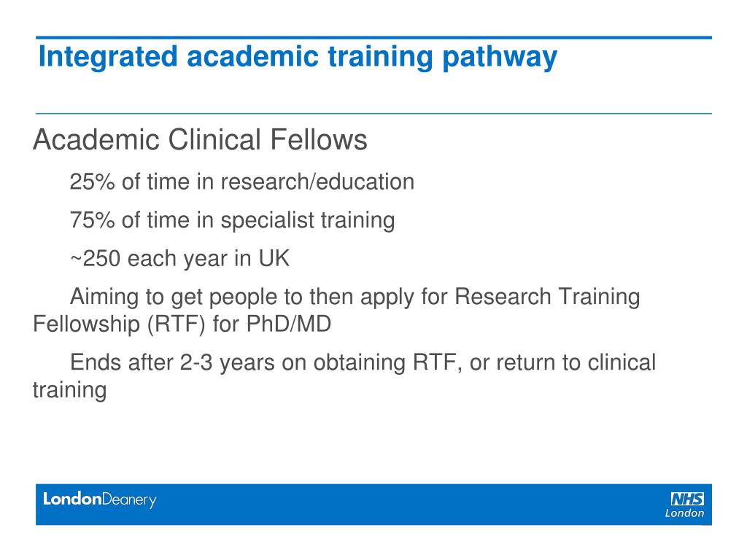Image resolution: width=747 pixels, height=560 pixels.
Task: Click the word 'training' on the last line
Action: [x=69, y=391]
